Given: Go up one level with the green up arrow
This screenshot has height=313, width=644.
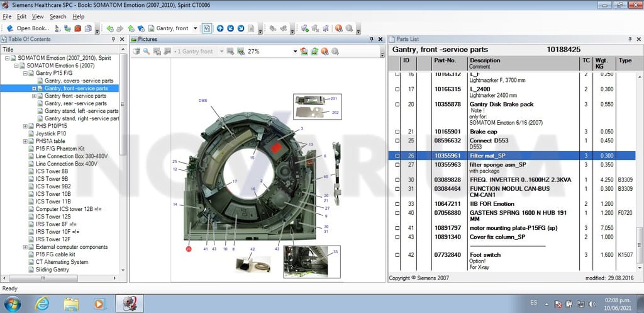Looking at the screenshot, I should pos(131,28).
